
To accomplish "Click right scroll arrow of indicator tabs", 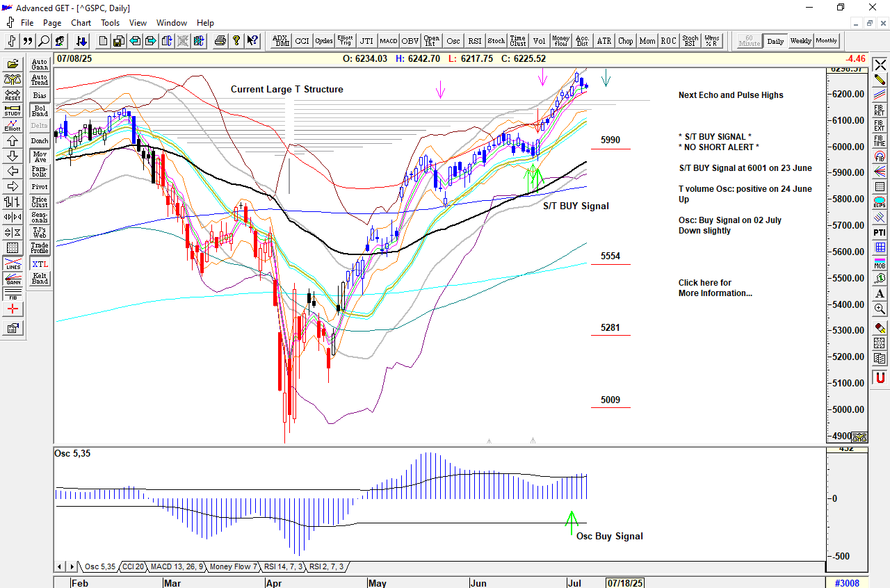I will pyautogui.click(x=71, y=567).
